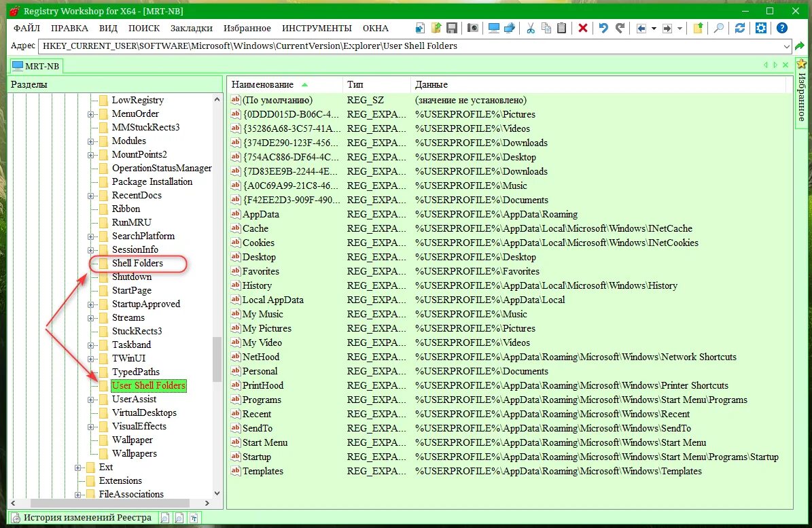812x528 pixels.
Task: Open the ПОИСК menu
Action: click(x=144, y=28)
